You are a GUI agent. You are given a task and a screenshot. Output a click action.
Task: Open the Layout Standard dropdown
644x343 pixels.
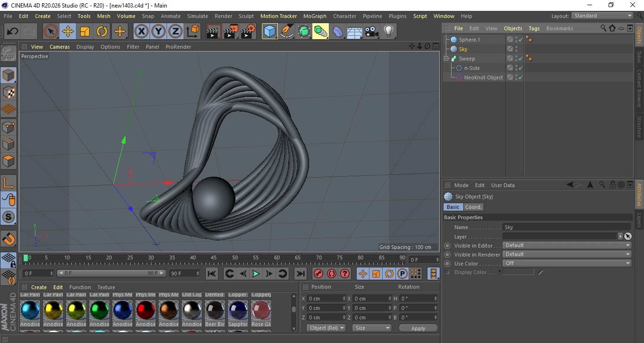click(602, 16)
